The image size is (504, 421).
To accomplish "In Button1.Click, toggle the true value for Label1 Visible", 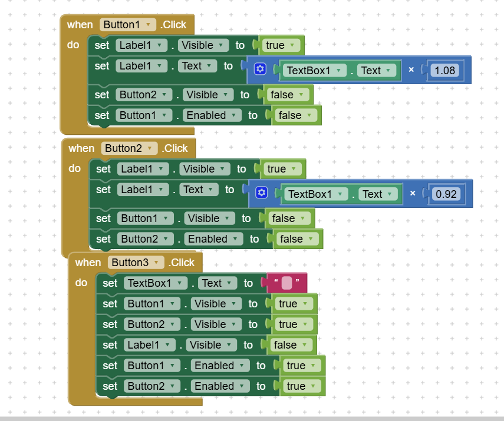I will (x=281, y=45).
